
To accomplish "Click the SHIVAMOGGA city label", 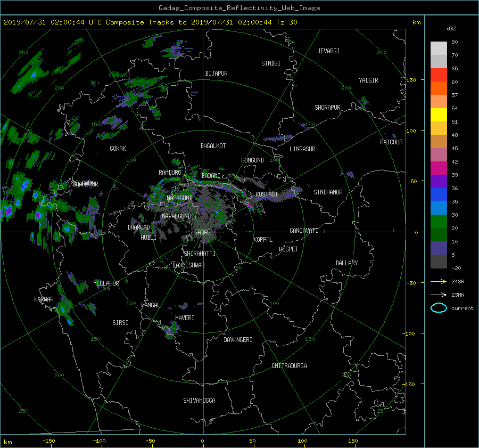I will (199, 401).
